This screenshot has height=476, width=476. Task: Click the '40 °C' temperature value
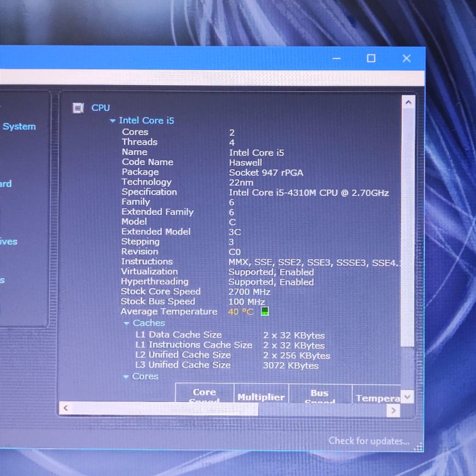coord(241,312)
